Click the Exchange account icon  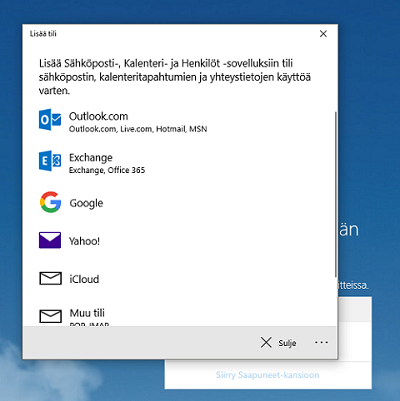pyautogui.click(x=50, y=161)
